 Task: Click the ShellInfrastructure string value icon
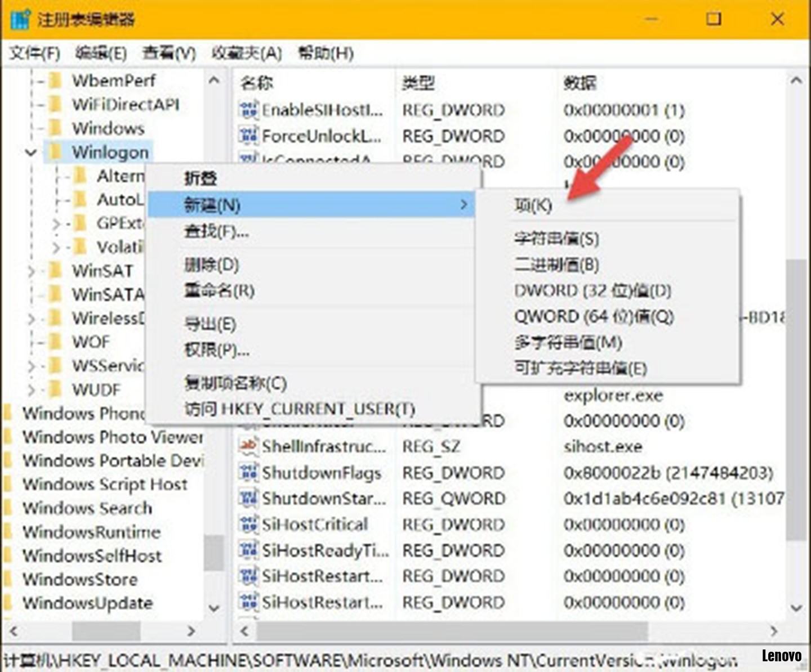[248, 446]
